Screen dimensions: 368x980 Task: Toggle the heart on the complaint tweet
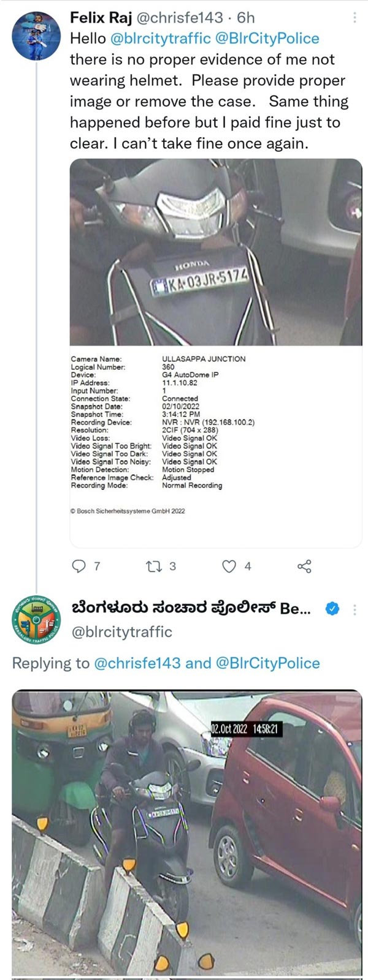(229, 568)
